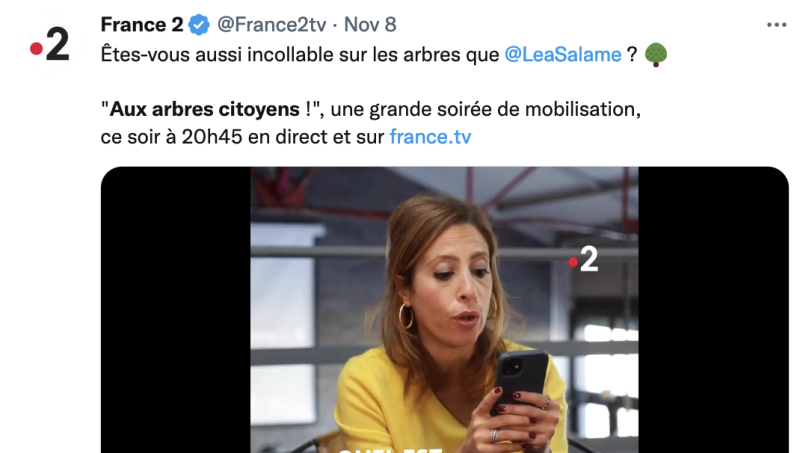Click the France 2 watermark inside the video
The width and height of the screenshot is (800, 453).
(583, 259)
